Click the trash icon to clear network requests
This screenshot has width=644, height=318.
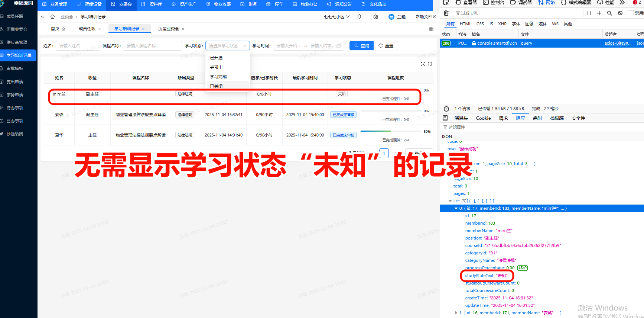point(446,13)
